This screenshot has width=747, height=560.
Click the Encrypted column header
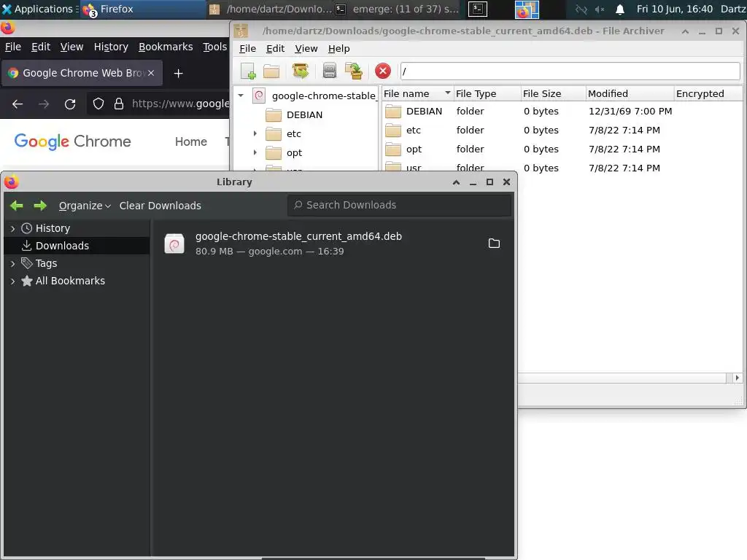708,93
